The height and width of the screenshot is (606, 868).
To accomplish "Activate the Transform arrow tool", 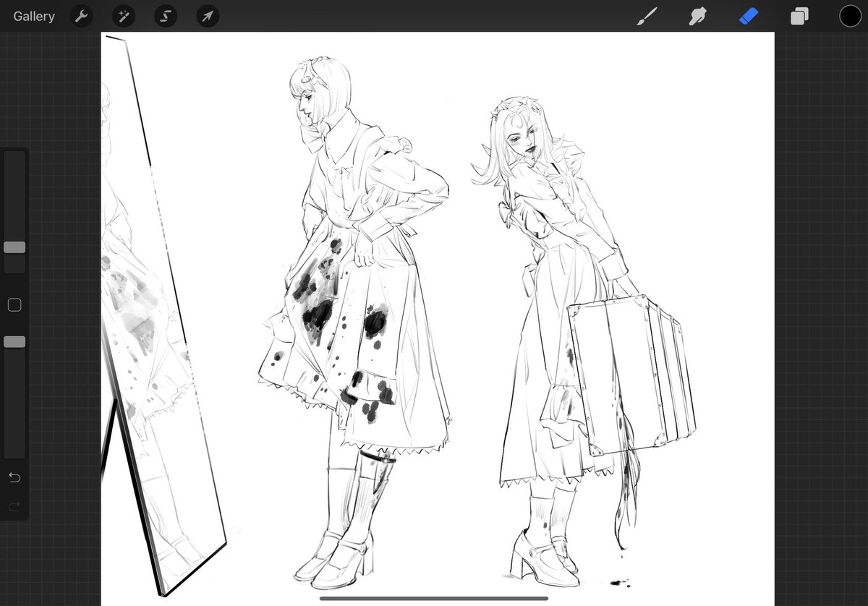I will coord(208,16).
